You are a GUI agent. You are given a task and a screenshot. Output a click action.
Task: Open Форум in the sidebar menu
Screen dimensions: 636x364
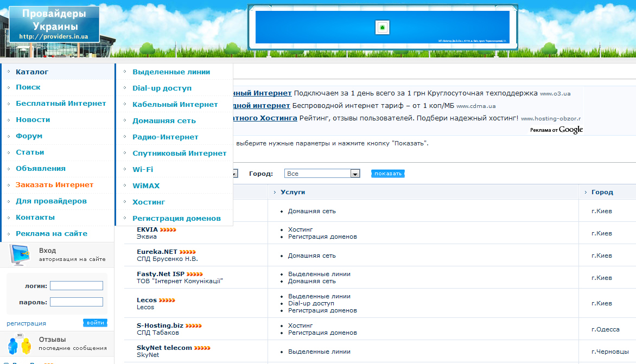coord(29,136)
